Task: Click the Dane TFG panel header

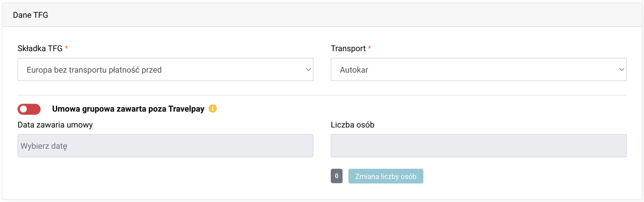Action: (322, 15)
